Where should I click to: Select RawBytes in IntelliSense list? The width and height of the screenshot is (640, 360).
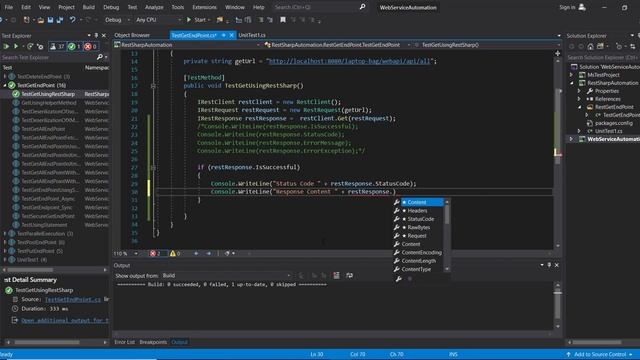pyautogui.click(x=419, y=227)
